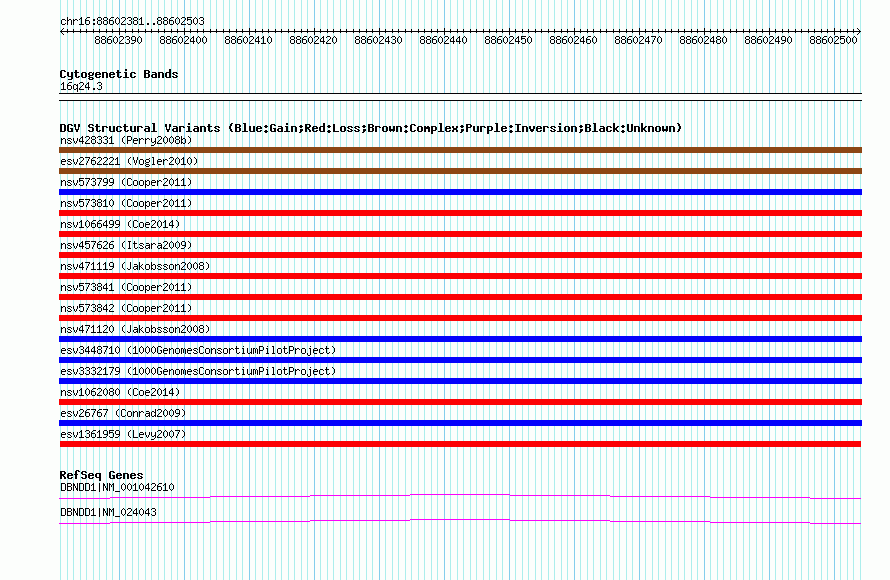
Task: Click ruler position 88602500
Action: pyautogui.click(x=833, y=40)
